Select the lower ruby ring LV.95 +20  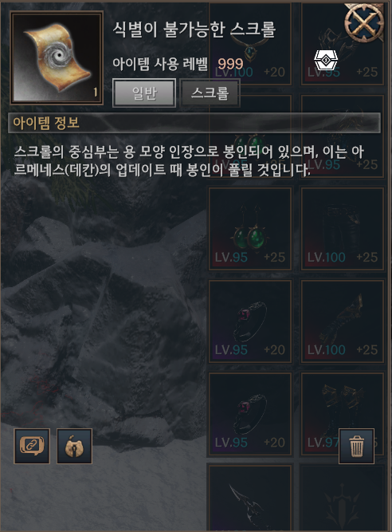click(250, 414)
